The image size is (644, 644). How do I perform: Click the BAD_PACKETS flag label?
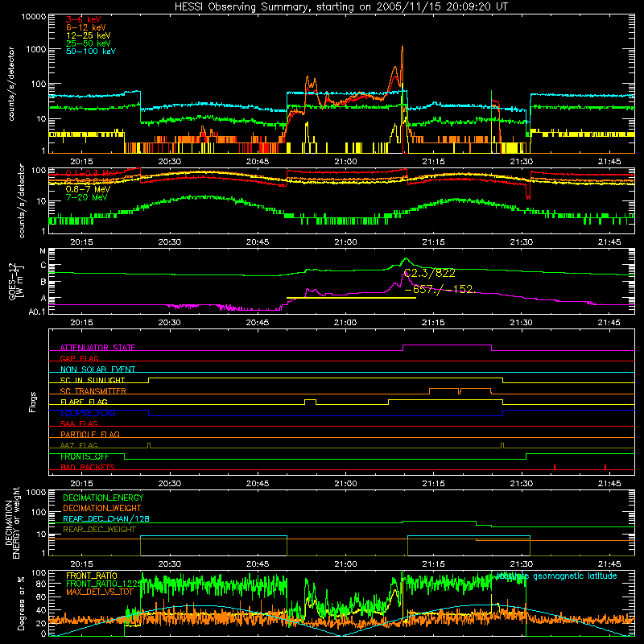pyautogui.click(x=88, y=467)
